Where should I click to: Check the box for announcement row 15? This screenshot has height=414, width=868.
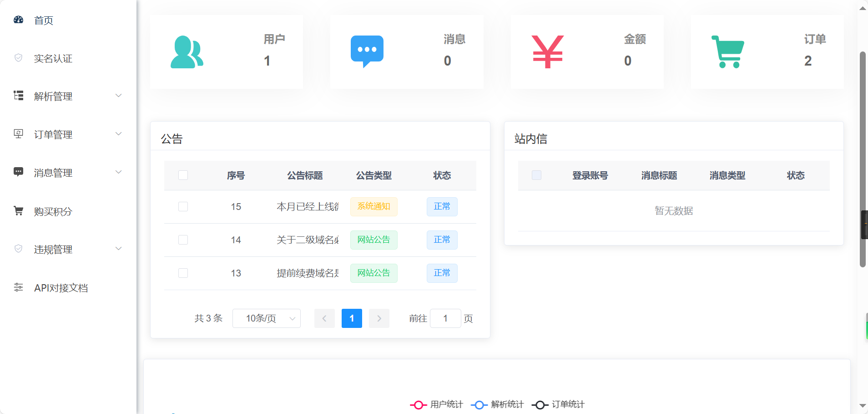coord(183,207)
